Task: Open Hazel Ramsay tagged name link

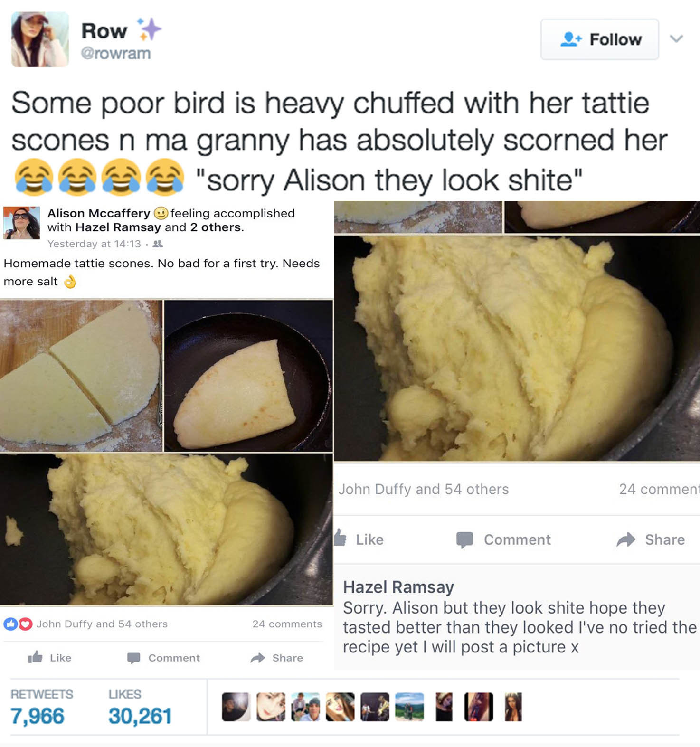Action: [x=118, y=227]
